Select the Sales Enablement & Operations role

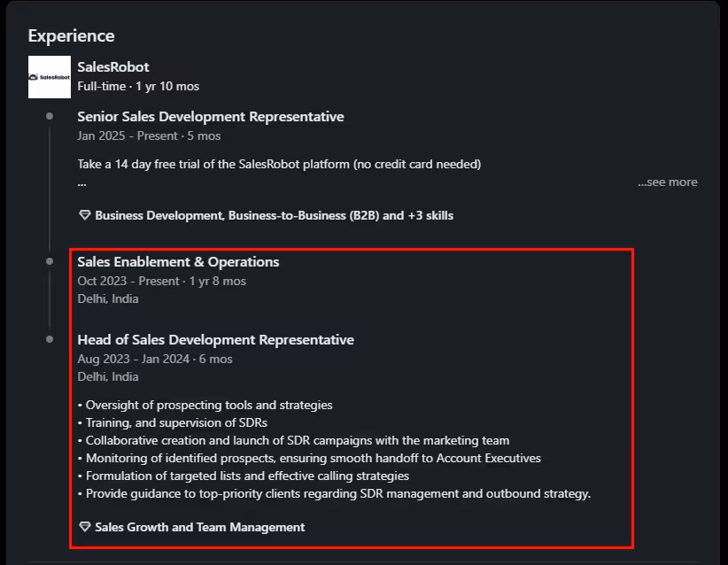(178, 261)
